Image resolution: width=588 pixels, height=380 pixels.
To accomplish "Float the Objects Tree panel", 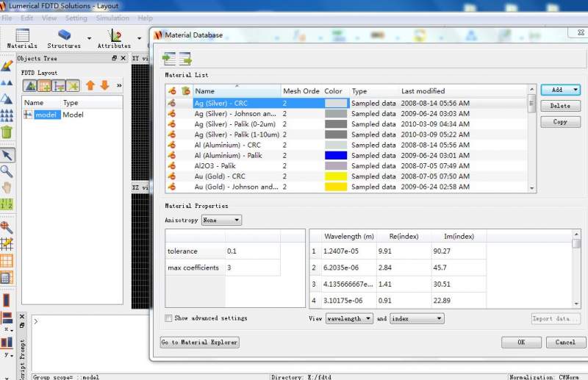I will point(115,58).
